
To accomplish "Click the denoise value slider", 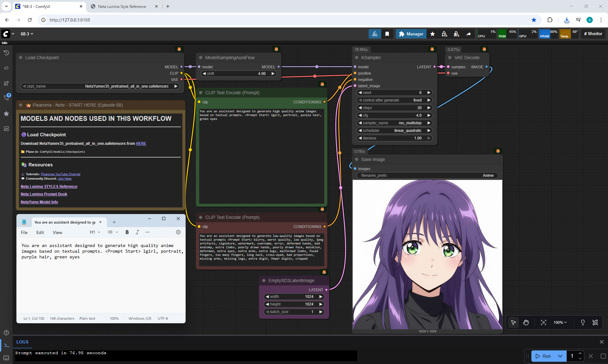I will point(394,138).
